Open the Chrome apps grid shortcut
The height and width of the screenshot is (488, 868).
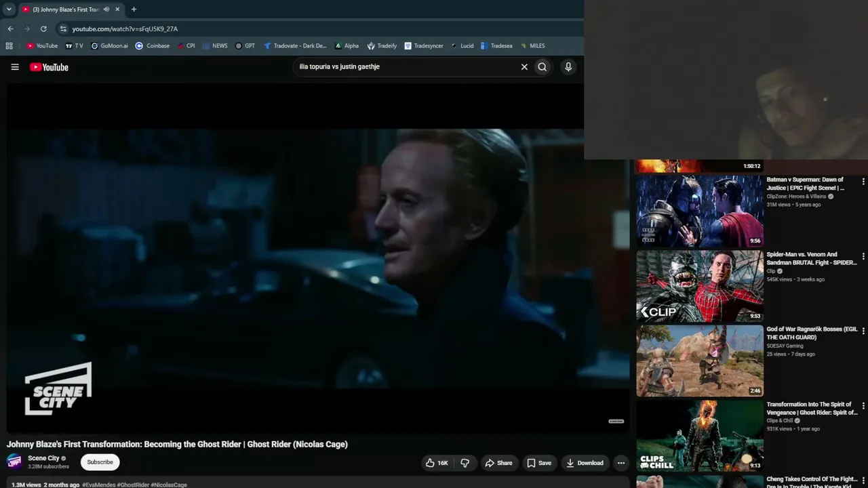pos(9,46)
